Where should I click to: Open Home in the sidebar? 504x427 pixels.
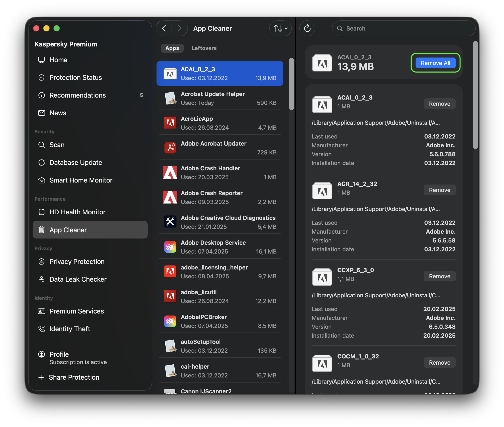(x=90, y=60)
